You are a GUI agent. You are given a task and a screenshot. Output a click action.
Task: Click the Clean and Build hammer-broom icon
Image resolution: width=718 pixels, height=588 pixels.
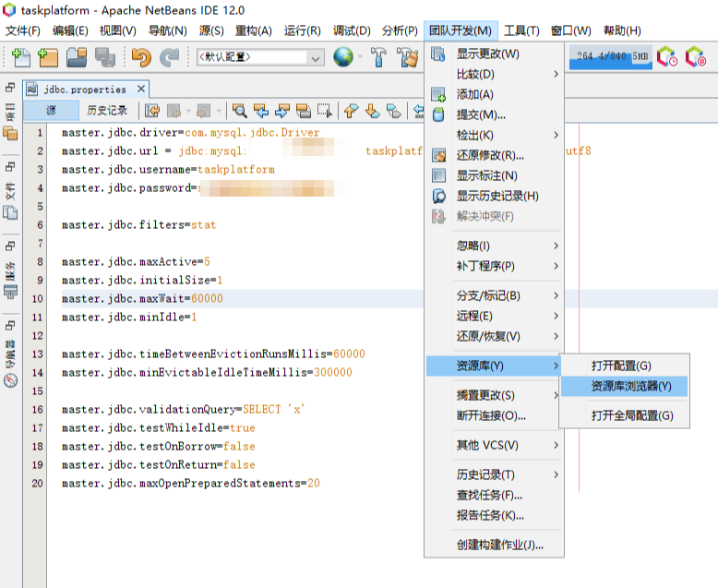click(x=408, y=57)
